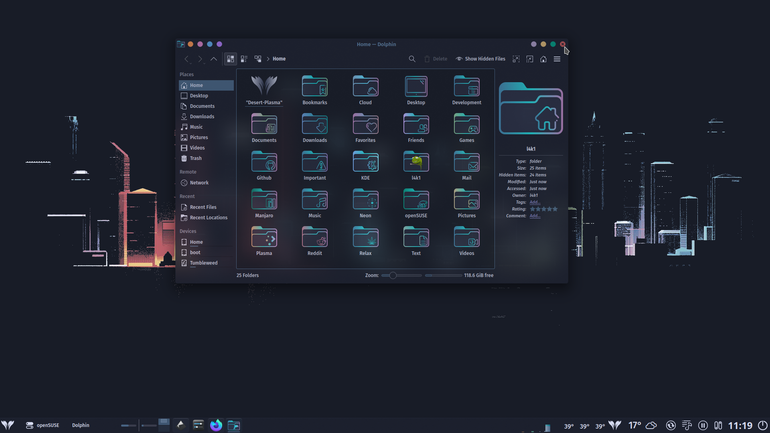Select the Games folder

(x=467, y=128)
